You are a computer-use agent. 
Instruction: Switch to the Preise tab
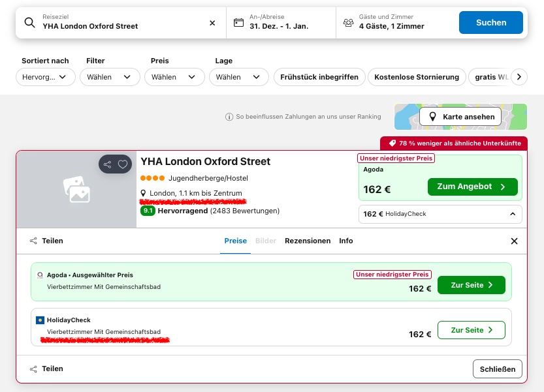pyautogui.click(x=236, y=241)
